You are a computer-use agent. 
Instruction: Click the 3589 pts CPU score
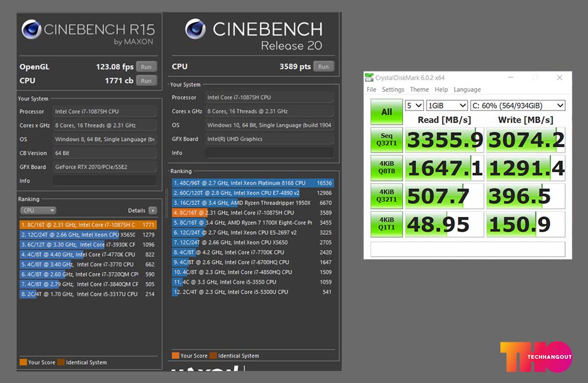coord(295,66)
